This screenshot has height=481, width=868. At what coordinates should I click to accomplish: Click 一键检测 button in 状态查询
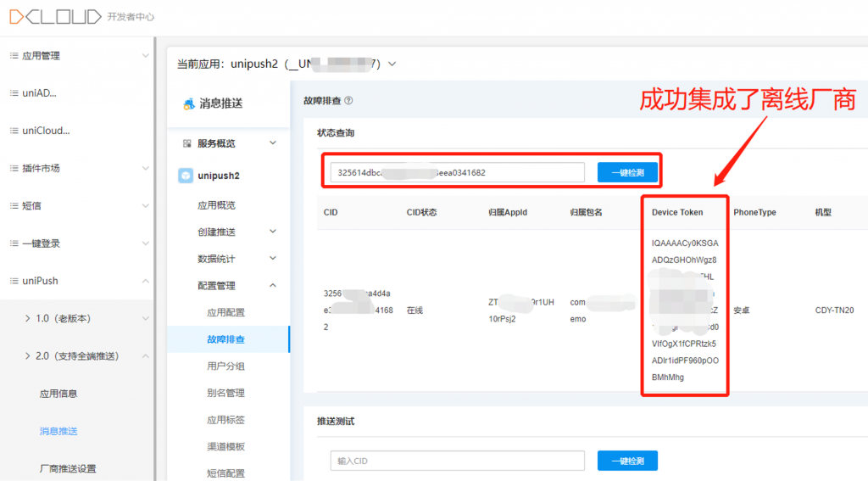(x=628, y=172)
